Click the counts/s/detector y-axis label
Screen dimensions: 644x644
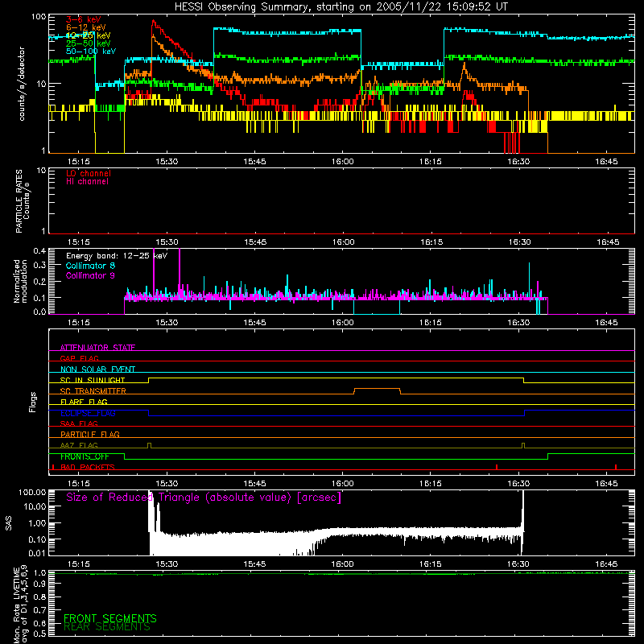click(22, 84)
